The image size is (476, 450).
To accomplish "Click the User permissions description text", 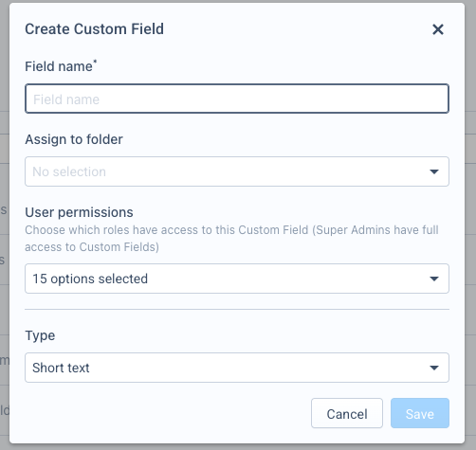I will (231, 239).
